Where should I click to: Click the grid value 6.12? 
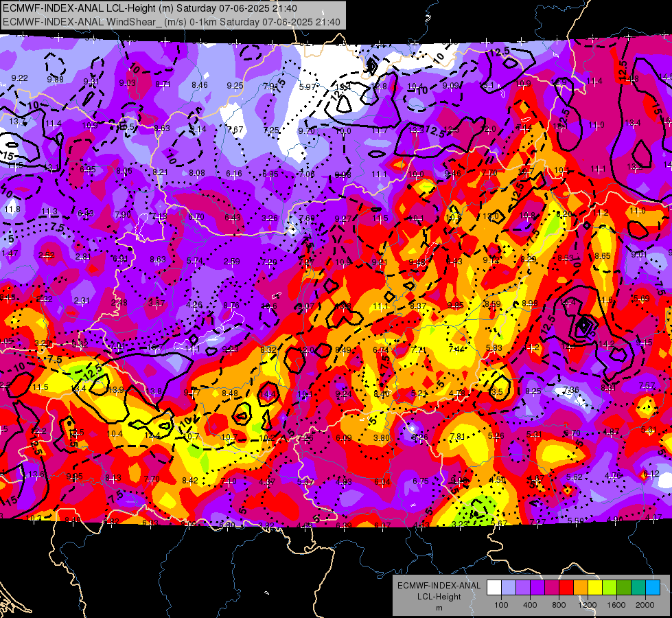coord(651,474)
